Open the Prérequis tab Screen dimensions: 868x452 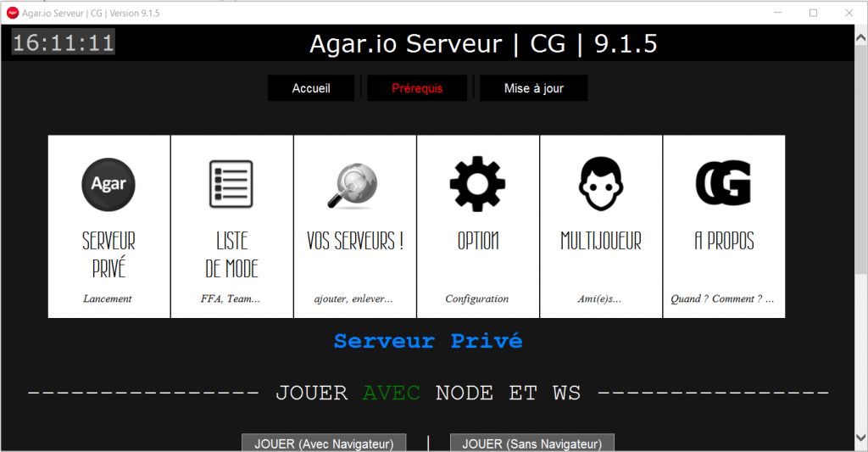click(x=417, y=89)
